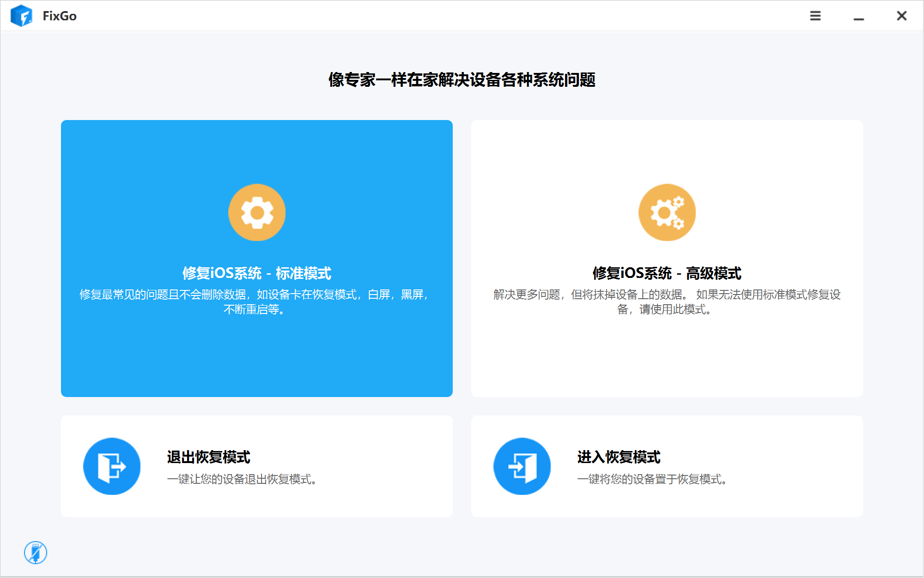Open the hamburger menu in title bar
924x578 pixels.
(x=815, y=16)
